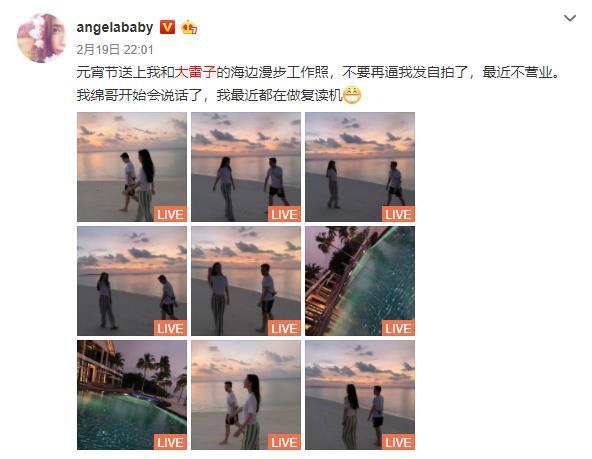The image size is (592, 459).
Task: Open resort pool with building photo
Action: point(132,395)
